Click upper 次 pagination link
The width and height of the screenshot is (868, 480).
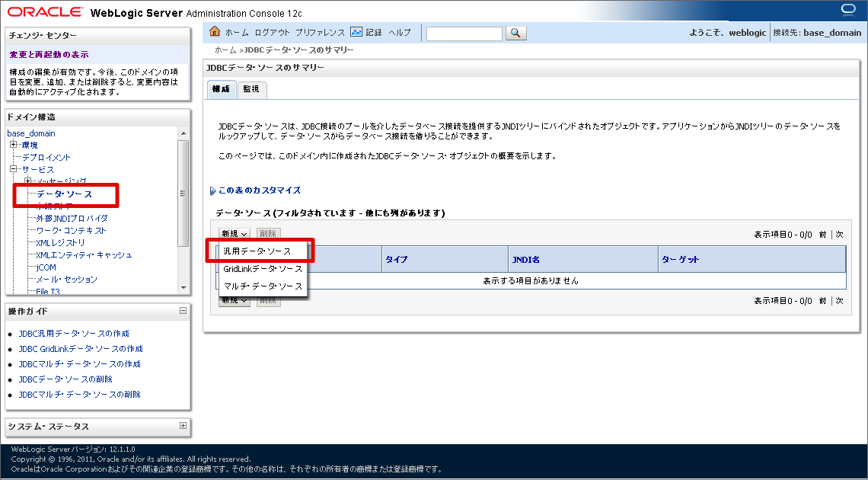click(x=839, y=235)
